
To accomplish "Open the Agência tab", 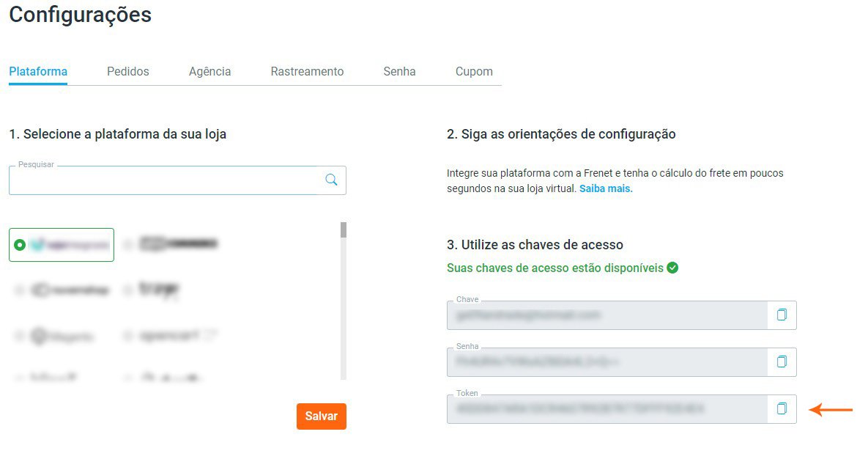I will (x=209, y=72).
